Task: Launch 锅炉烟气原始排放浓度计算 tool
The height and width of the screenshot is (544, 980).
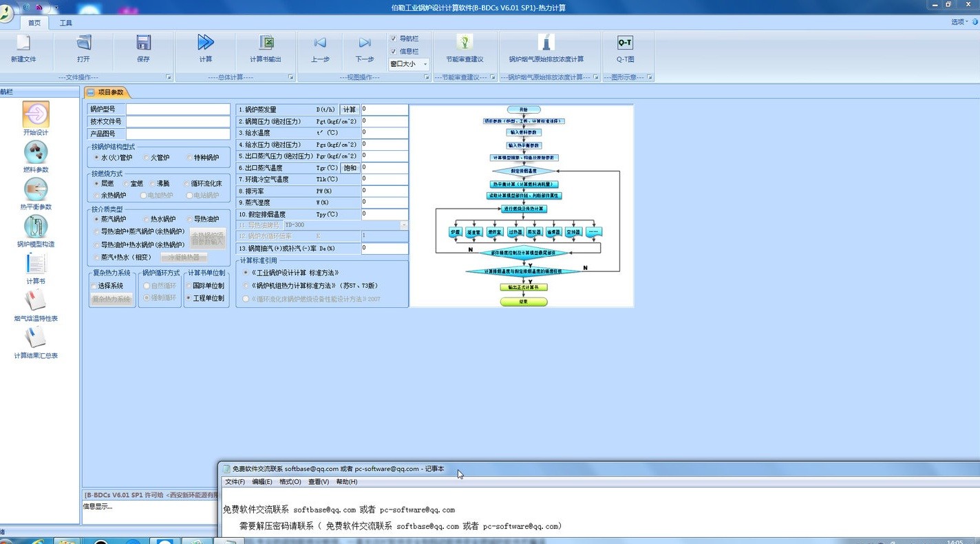Action: pyautogui.click(x=546, y=48)
